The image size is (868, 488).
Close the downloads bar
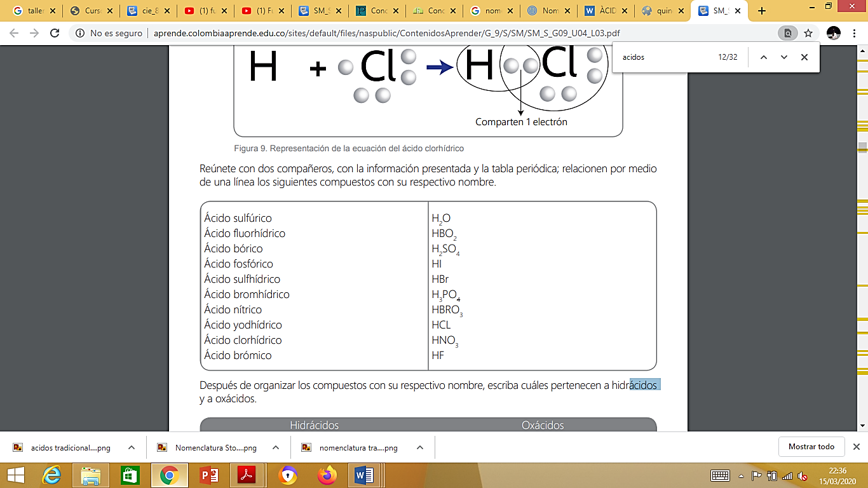point(857,447)
